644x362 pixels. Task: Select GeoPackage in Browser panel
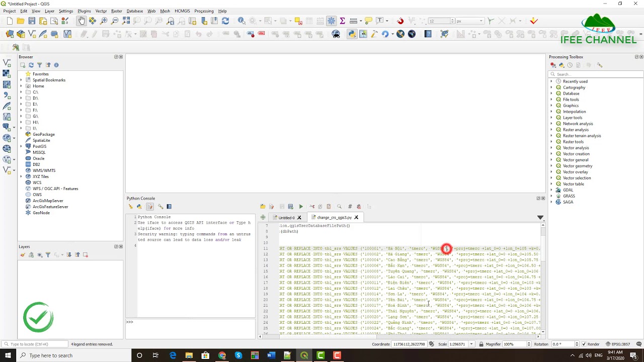click(x=44, y=134)
